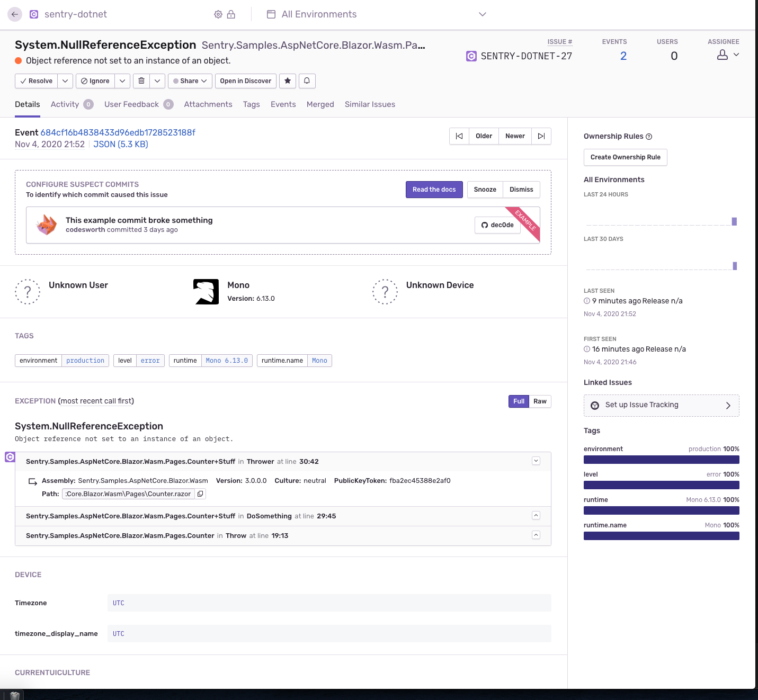This screenshot has width=758, height=700.
Task: Open the assignee user icon
Action: [x=723, y=55]
